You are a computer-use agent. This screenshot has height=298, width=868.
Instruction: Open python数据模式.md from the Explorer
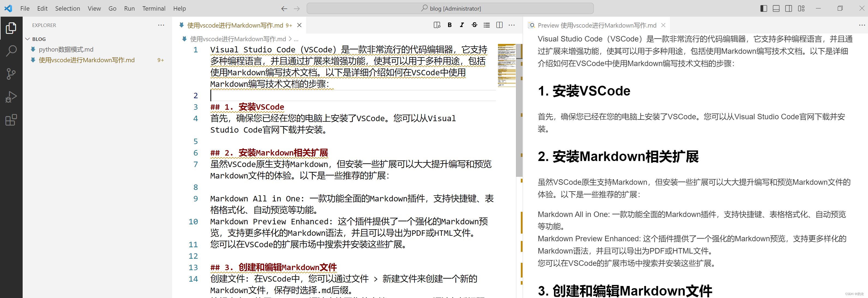pyautogui.click(x=66, y=49)
